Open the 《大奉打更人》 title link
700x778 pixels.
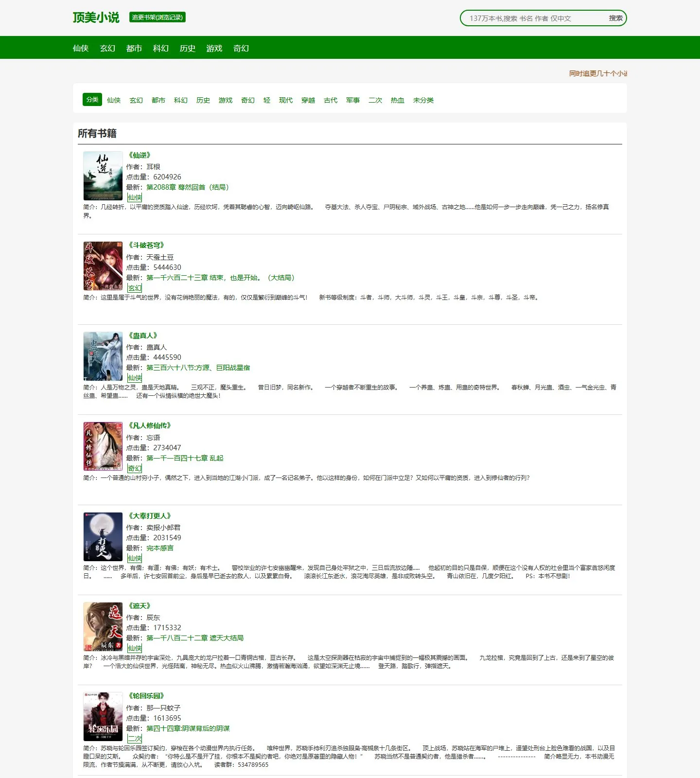[x=150, y=516]
